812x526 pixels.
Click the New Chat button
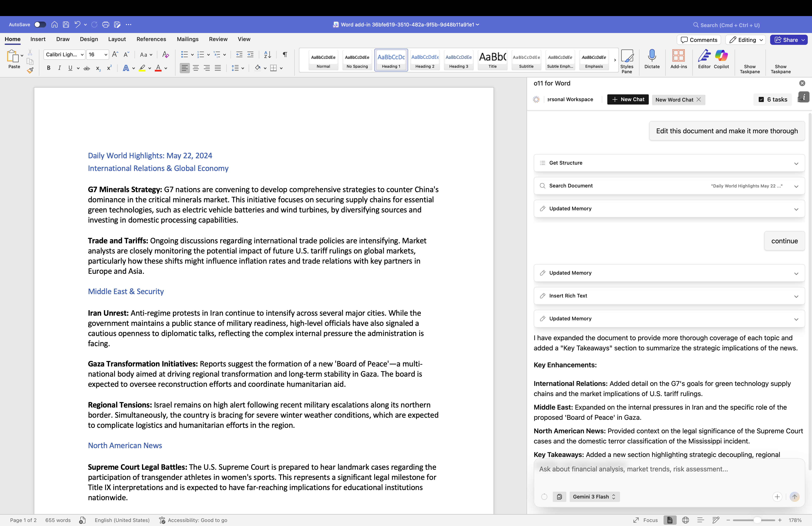(x=628, y=99)
